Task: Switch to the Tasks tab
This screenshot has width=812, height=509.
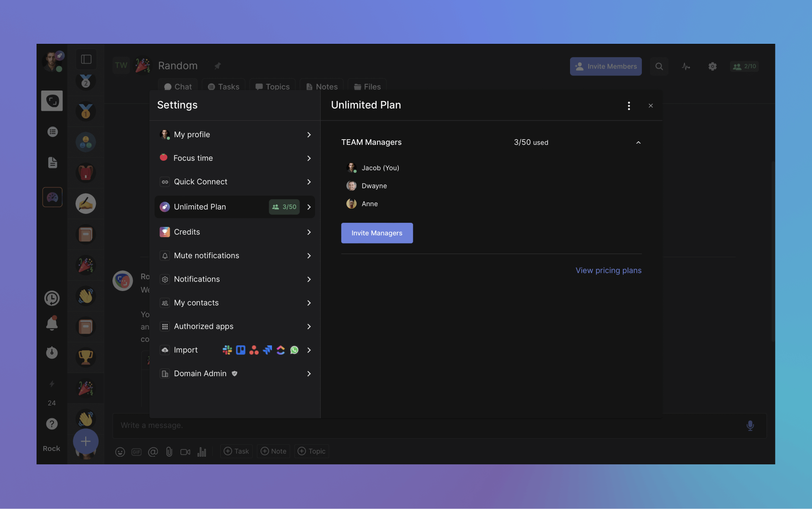Action: (224, 87)
